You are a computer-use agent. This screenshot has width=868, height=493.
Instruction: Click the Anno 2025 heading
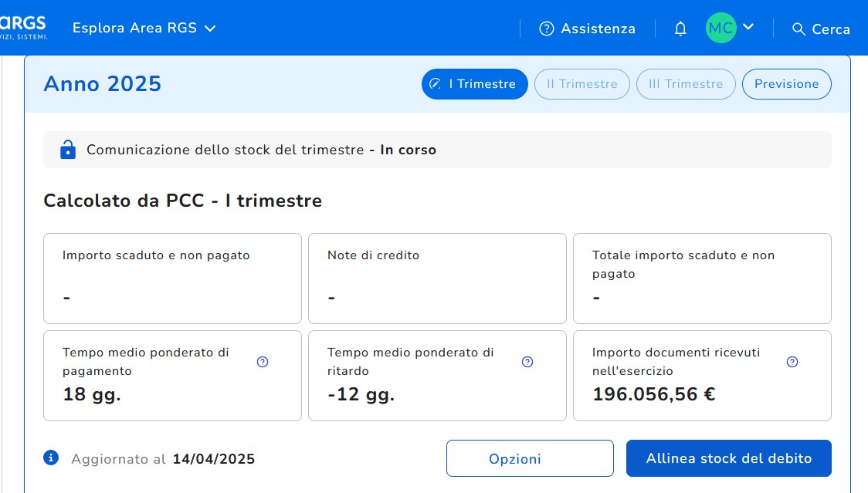[103, 84]
